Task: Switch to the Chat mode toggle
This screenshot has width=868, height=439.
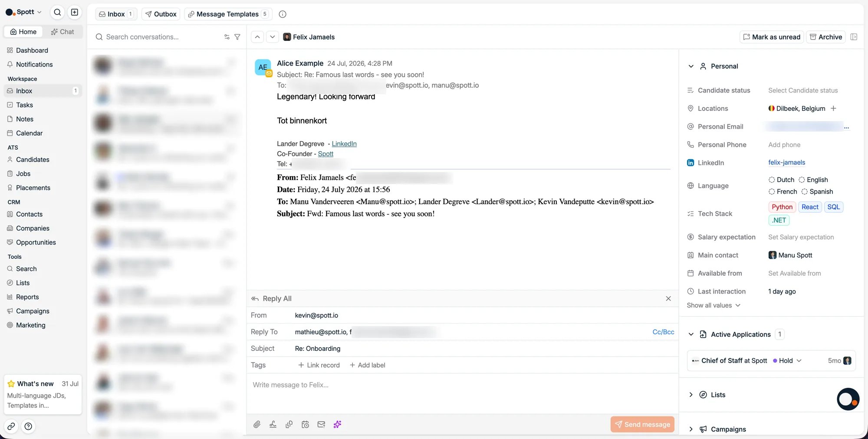Action: click(x=62, y=32)
